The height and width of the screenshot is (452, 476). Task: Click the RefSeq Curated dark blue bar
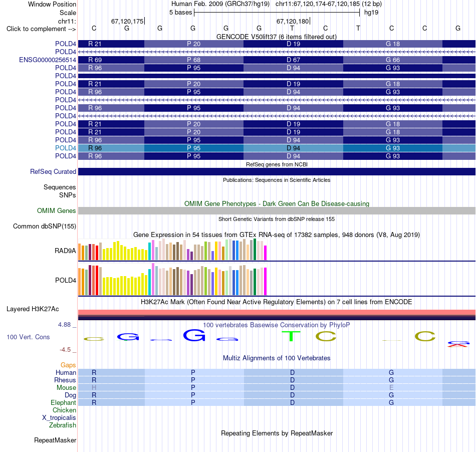[277, 171]
